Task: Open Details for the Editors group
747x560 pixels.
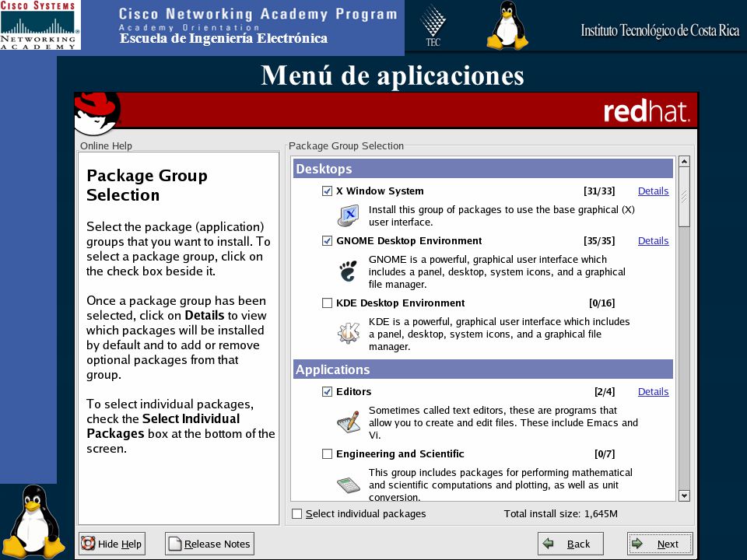Action: (x=653, y=392)
